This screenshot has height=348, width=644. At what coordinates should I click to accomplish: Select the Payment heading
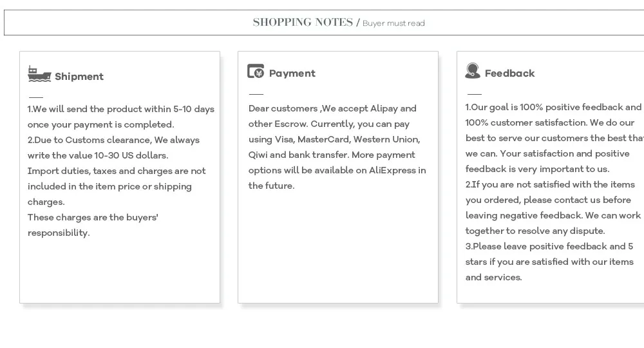pyautogui.click(x=292, y=73)
